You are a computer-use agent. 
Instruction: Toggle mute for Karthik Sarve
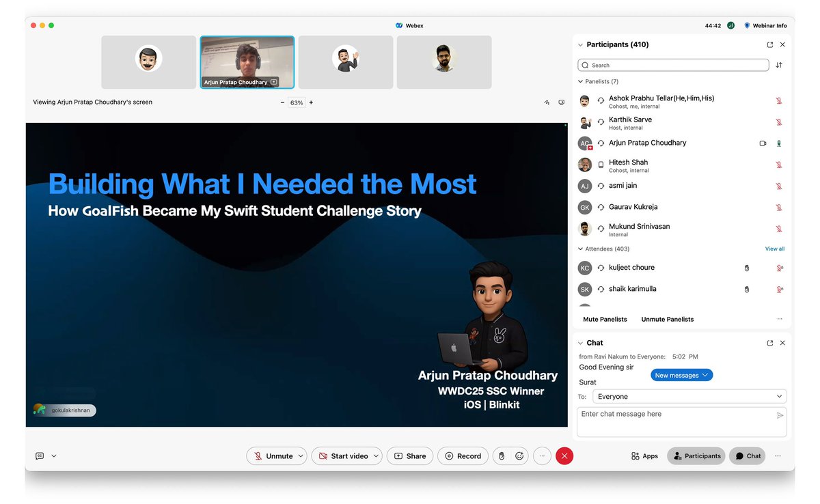pos(778,122)
